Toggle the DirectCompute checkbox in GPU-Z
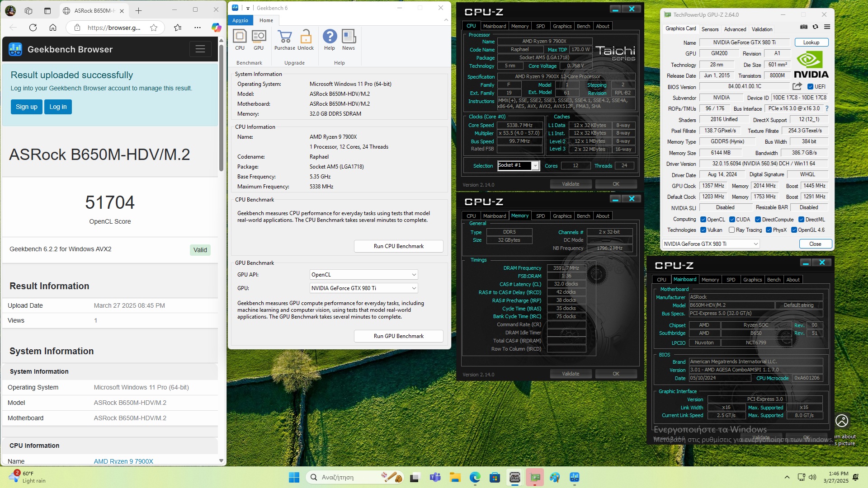Image resolution: width=868 pixels, height=488 pixels. [758, 220]
